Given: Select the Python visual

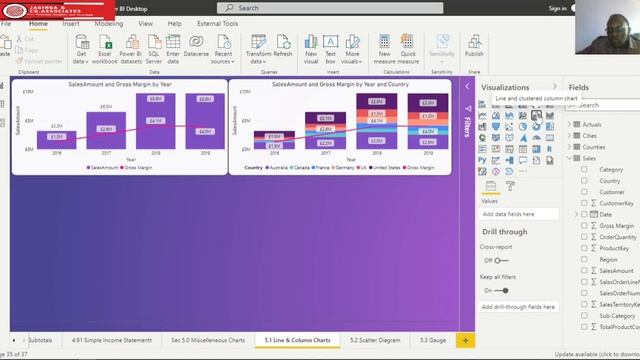Looking at the screenshot, I should pyautogui.click(x=482, y=160).
